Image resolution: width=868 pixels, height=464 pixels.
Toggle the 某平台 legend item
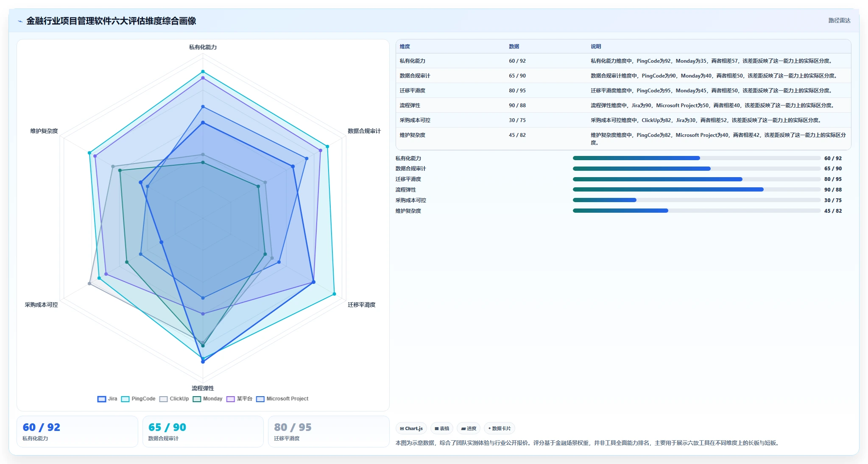(239, 399)
